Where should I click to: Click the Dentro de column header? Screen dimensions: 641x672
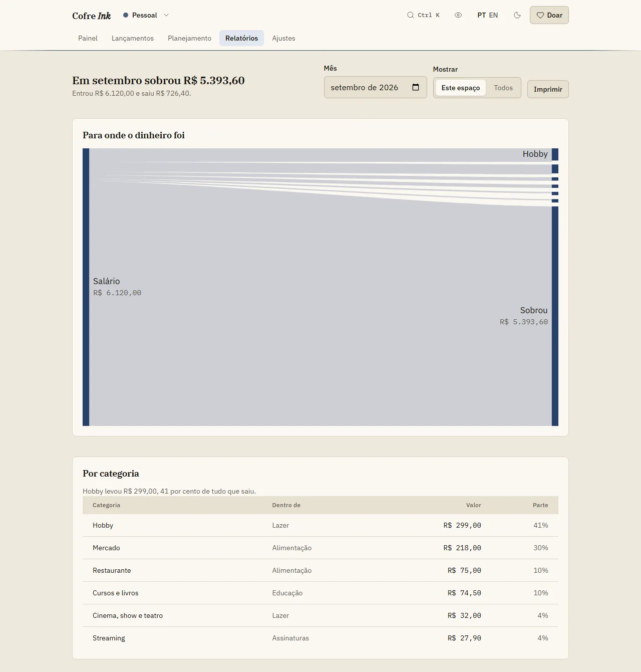click(286, 505)
